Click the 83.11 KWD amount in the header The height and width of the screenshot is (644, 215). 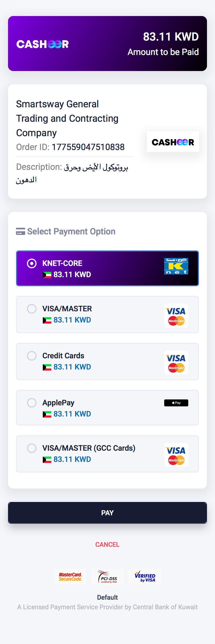171,37
